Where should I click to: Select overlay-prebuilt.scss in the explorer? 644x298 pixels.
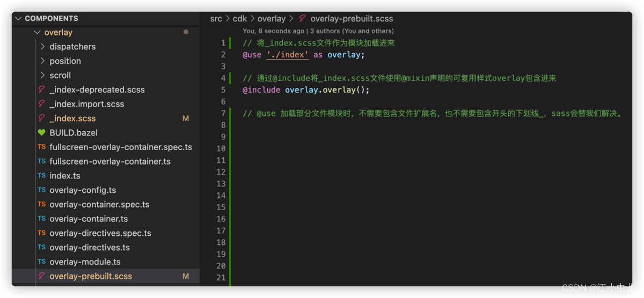pyautogui.click(x=91, y=276)
